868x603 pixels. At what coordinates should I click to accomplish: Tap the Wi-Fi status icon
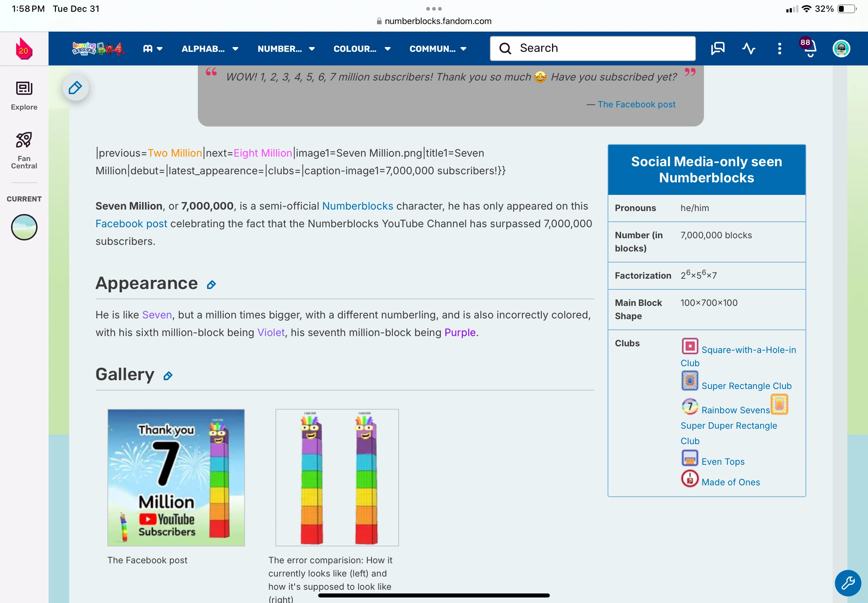coord(806,9)
